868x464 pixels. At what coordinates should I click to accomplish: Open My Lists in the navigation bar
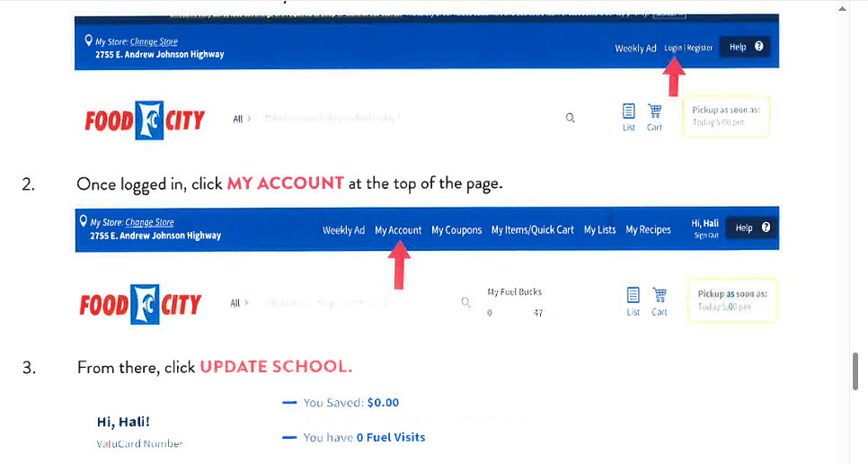click(600, 230)
